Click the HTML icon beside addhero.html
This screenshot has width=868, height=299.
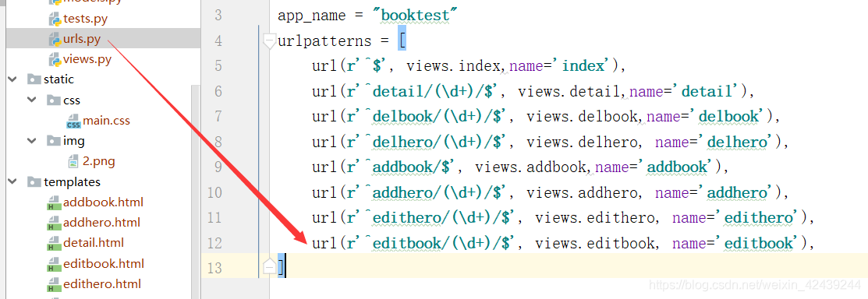[x=55, y=223]
